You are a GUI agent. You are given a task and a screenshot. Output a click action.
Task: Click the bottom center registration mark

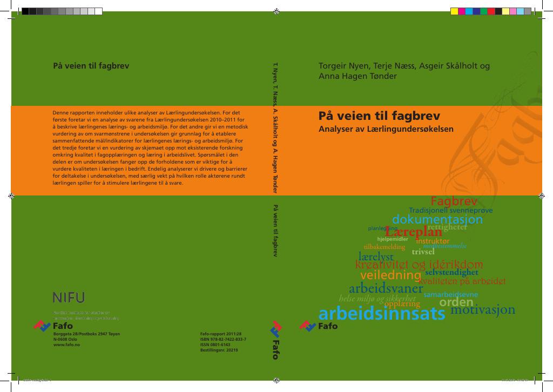pos(276,380)
